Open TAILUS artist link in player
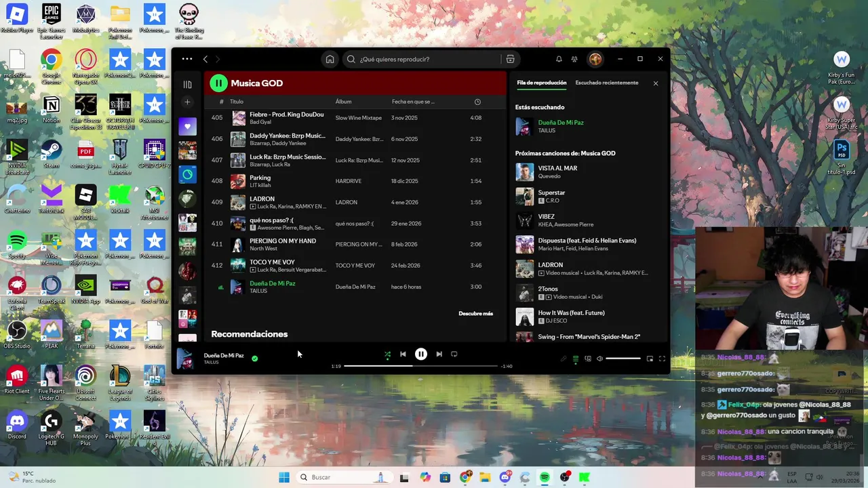The image size is (868, 488). [212, 363]
